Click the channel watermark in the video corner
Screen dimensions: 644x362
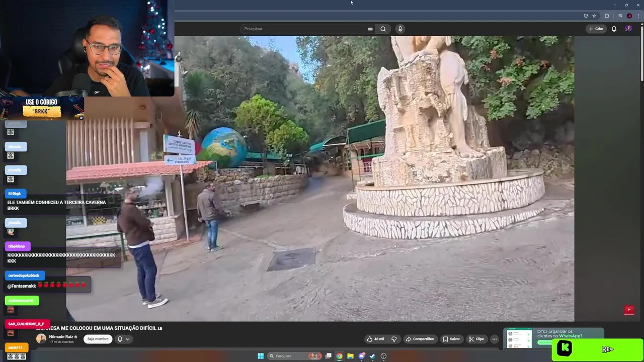[629, 310]
